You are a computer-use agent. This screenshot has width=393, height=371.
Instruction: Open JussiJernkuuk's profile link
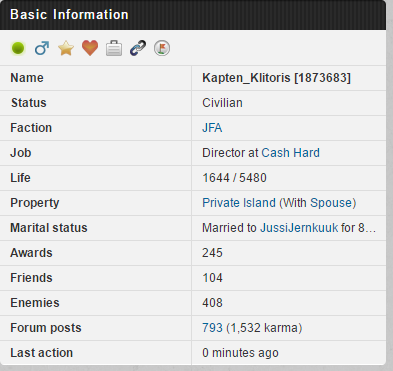click(299, 228)
